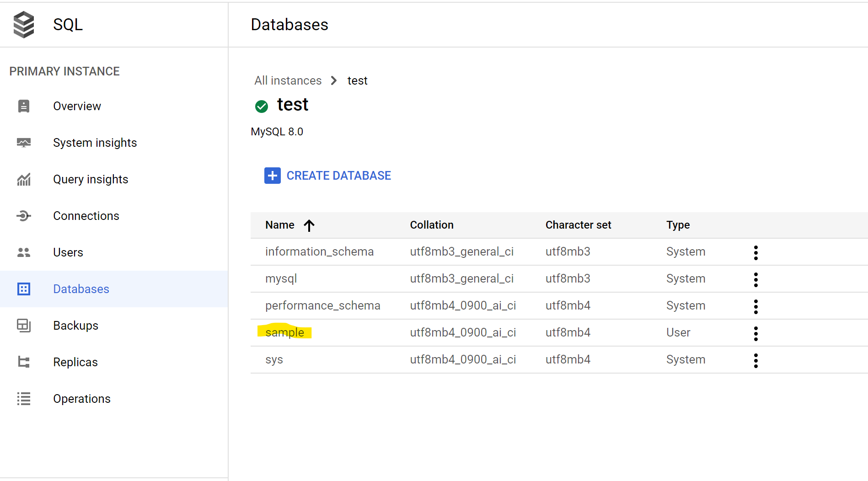Click the Collation column header

click(432, 225)
